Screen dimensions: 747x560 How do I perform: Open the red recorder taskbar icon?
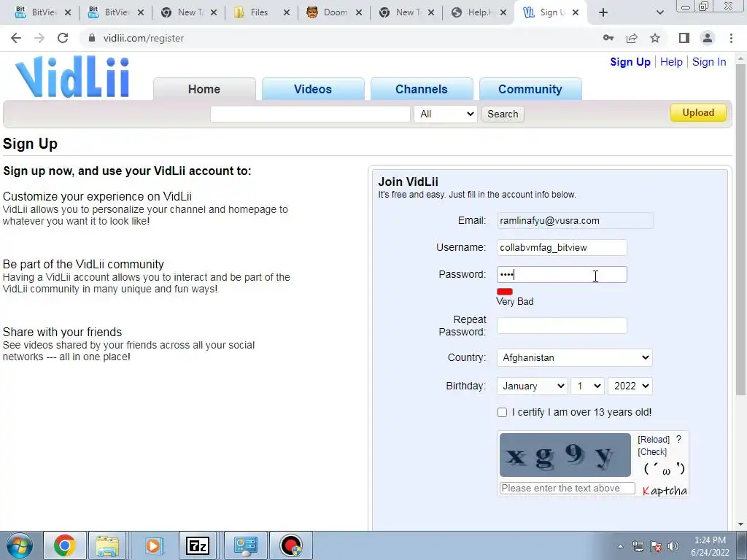point(291,545)
